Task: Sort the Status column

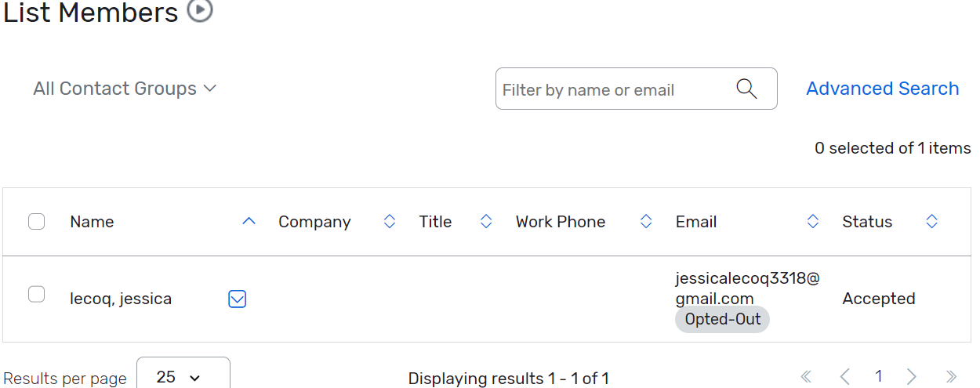Action: 931,222
